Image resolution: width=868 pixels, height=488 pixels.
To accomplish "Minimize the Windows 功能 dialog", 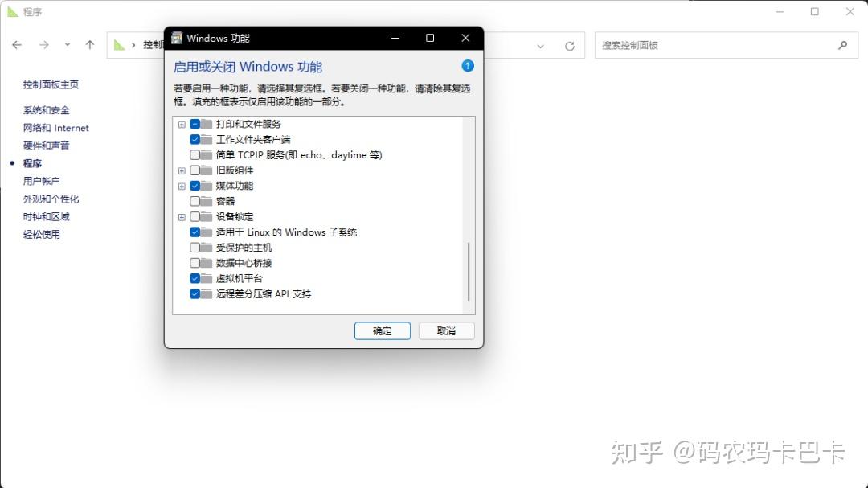I will tap(395, 38).
